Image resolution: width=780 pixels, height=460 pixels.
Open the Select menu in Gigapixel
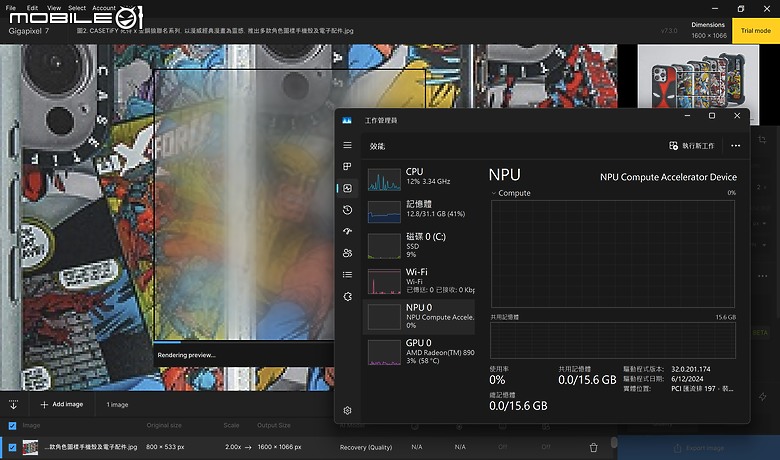(x=77, y=8)
